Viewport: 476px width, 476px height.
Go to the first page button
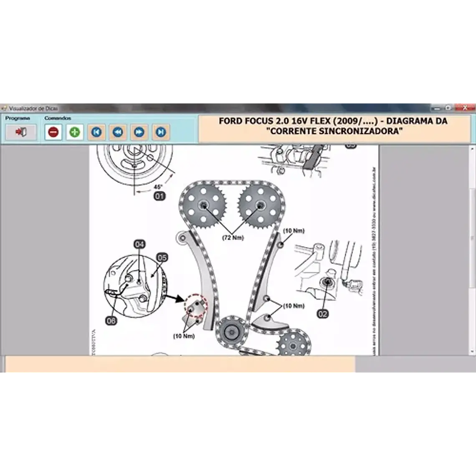click(96, 132)
